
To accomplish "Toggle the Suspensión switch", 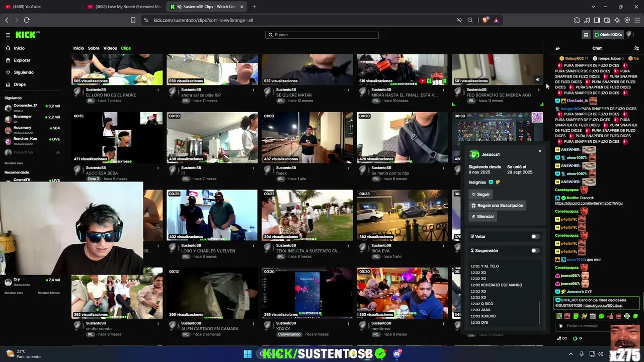I will 535,250.
